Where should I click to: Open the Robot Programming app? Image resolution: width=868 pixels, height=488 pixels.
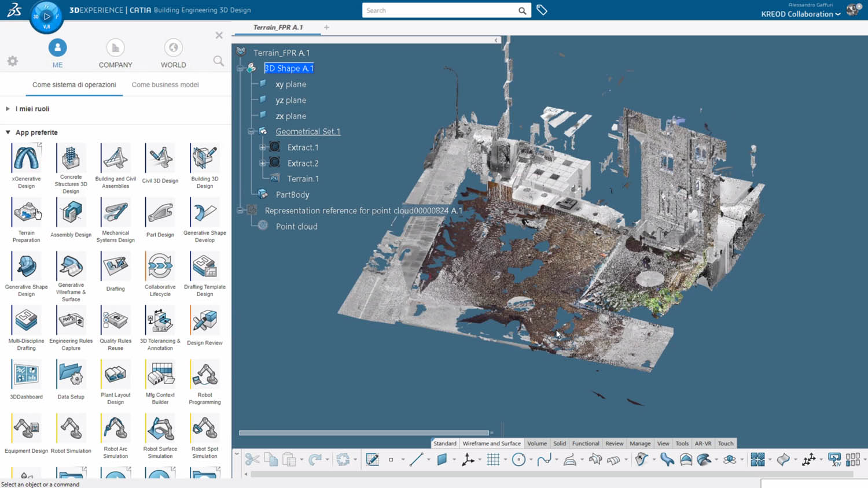204,375
